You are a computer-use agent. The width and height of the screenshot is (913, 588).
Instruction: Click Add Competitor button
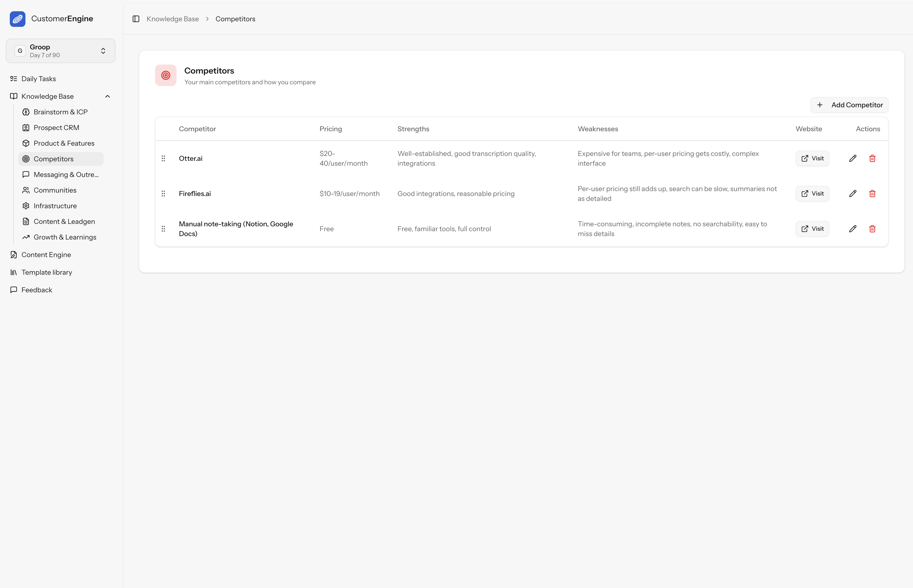(849, 105)
